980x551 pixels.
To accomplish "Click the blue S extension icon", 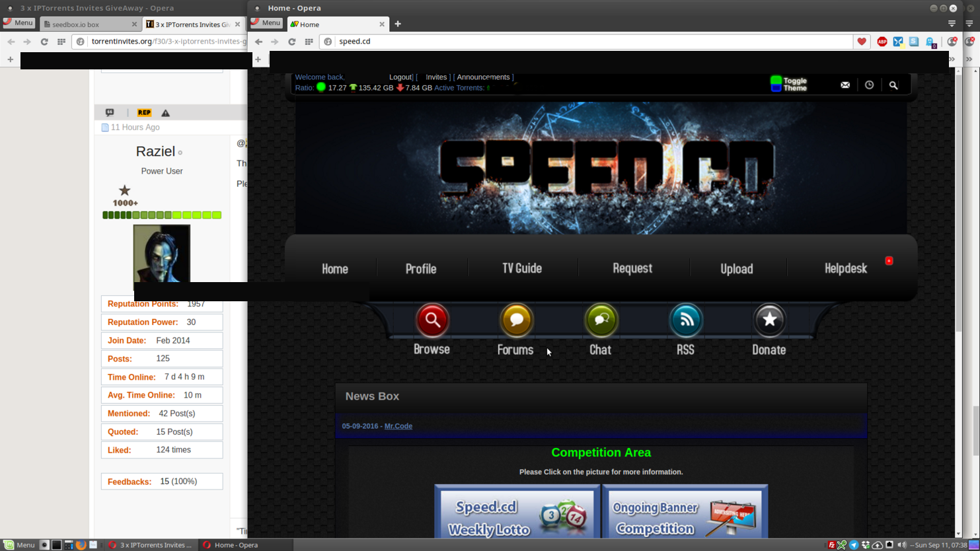I will (x=914, y=42).
